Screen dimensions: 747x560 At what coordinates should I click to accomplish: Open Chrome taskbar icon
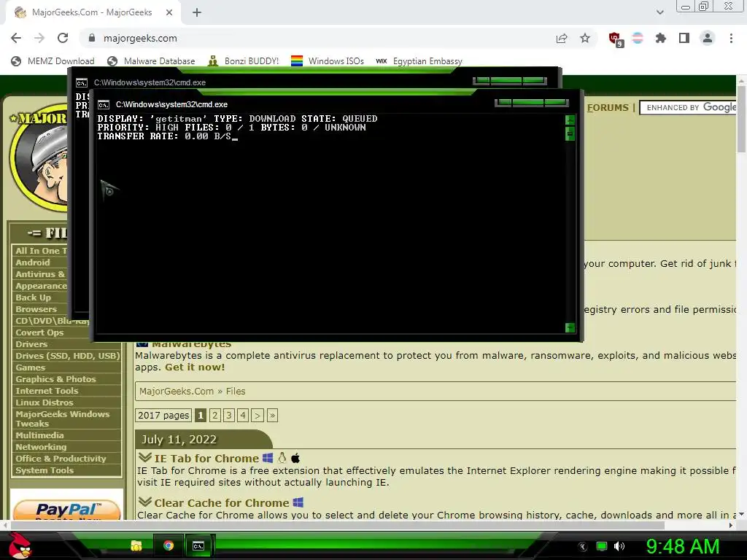tap(169, 545)
